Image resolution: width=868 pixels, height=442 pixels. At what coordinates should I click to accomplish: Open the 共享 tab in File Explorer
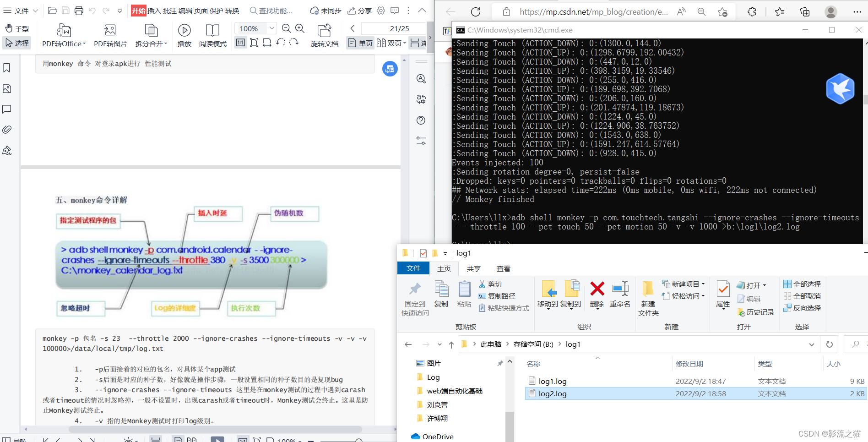click(473, 268)
